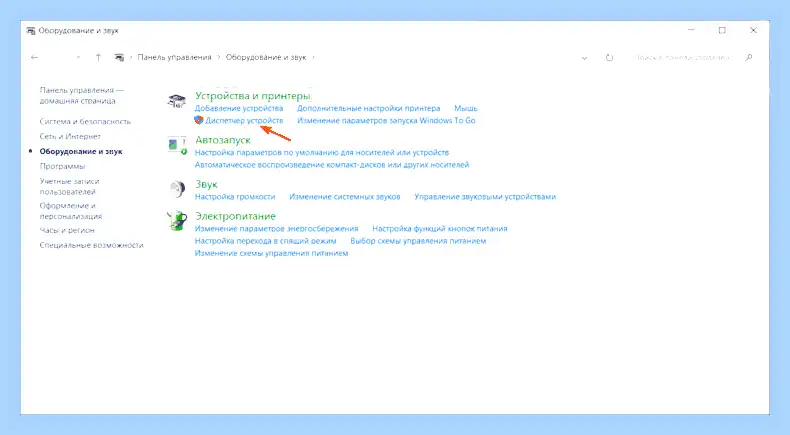The height and width of the screenshot is (435, 790).
Task: Click Выбор схемы управления питанием link
Action: (418, 241)
